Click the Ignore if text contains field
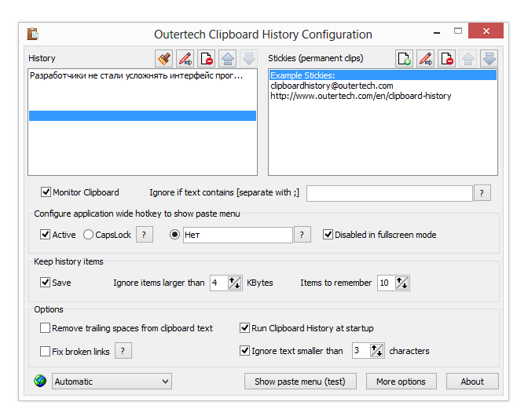Screen dimensions: 528x420 (x=389, y=193)
